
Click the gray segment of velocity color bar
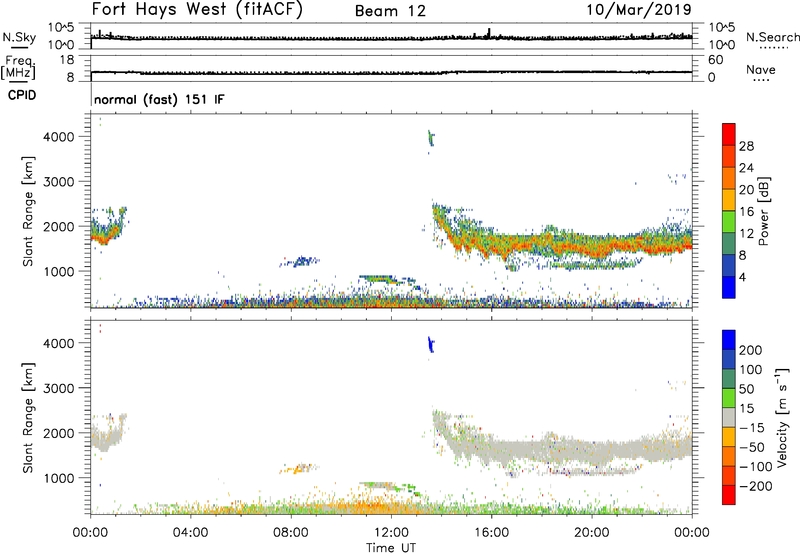pos(729,417)
